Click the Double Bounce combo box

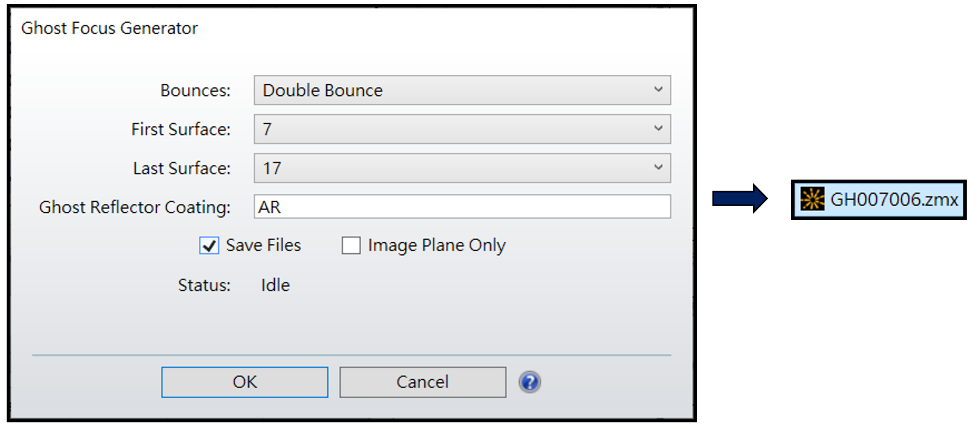(x=462, y=90)
